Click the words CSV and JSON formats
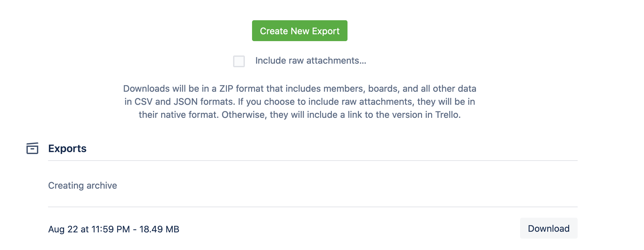Viewport: 644px width, 250px height. point(184,102)
